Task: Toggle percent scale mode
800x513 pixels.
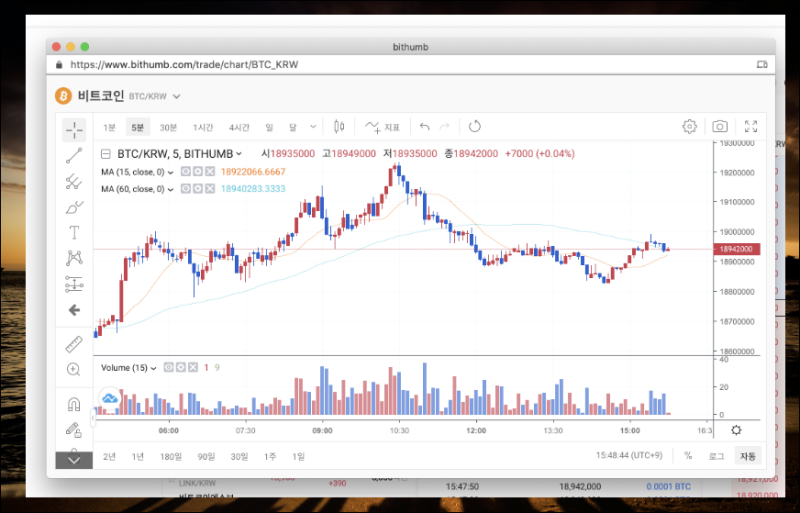Action: coord(688,455)
